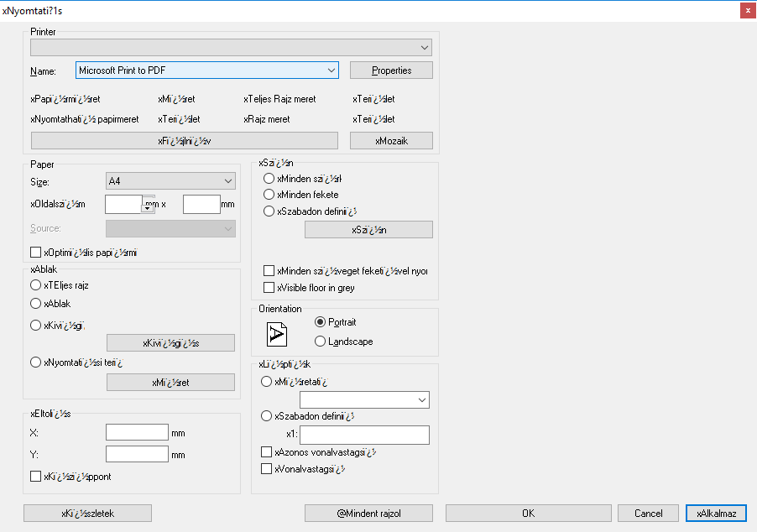The width and height of the screenshot is (757, 532).
Task: Click the printer Properties button
Action: [391, 70]
